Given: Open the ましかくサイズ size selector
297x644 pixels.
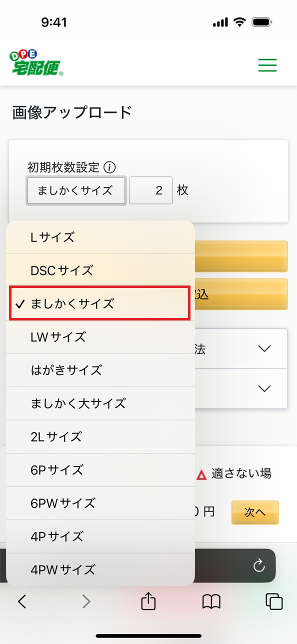Looking at the screenshot, I should click(76, 190).
